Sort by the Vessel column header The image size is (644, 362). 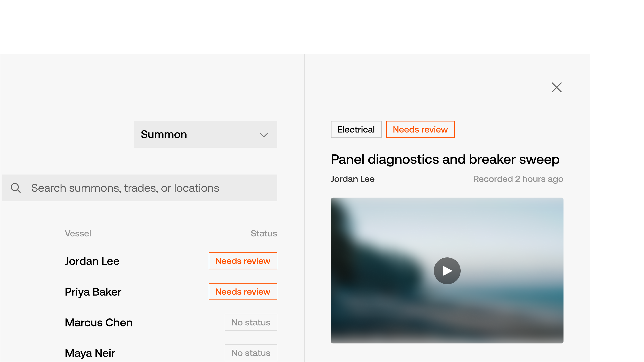coord(78,233)
